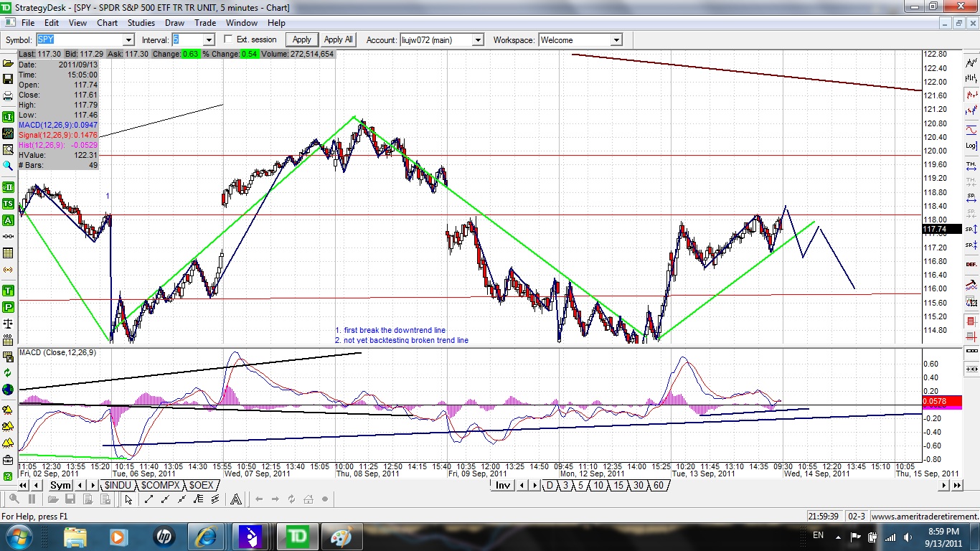Image resolution: width=980 pixels, height=551 pixels.
Task: Click the magnifier zoom icon in left sidebar
Action: point(8,166)
